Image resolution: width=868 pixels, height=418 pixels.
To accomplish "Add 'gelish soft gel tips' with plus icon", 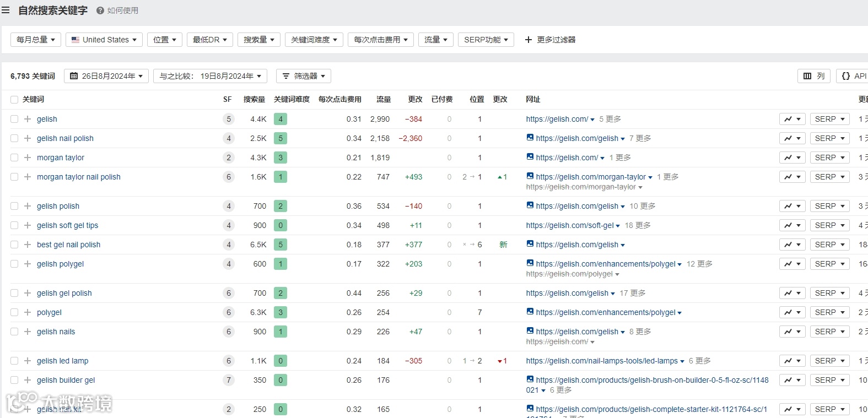I will 28,225.
